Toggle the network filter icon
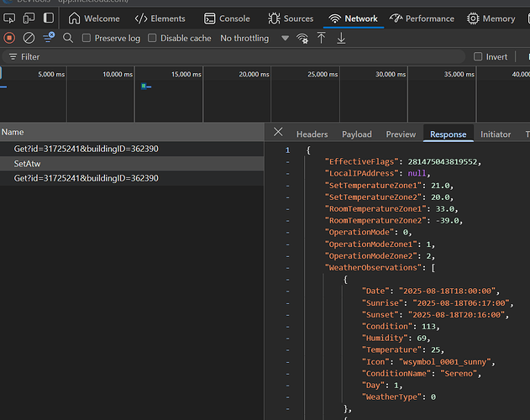 (x=49, y=37)
